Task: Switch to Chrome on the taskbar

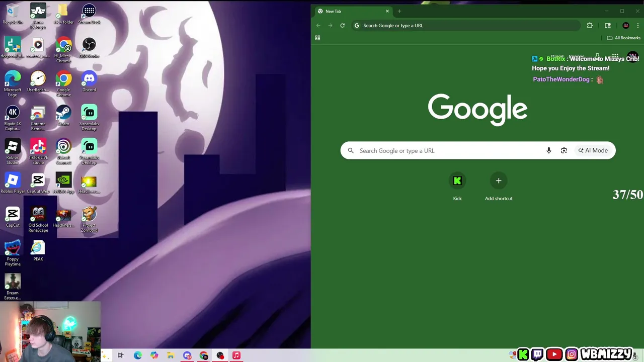Action: coord(204,355)
